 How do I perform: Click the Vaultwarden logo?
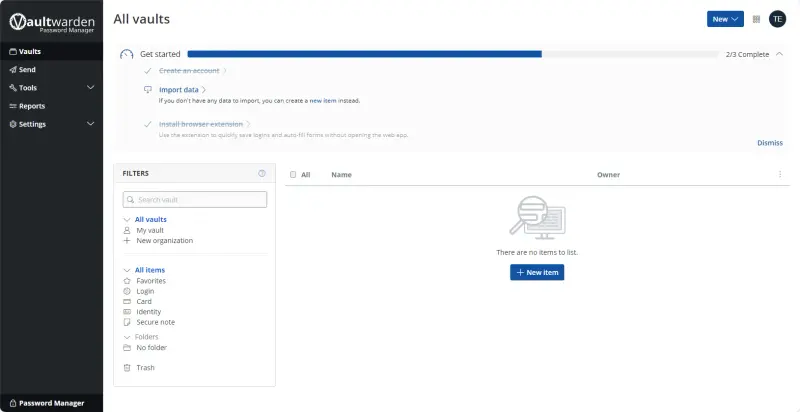coord(50,22)
